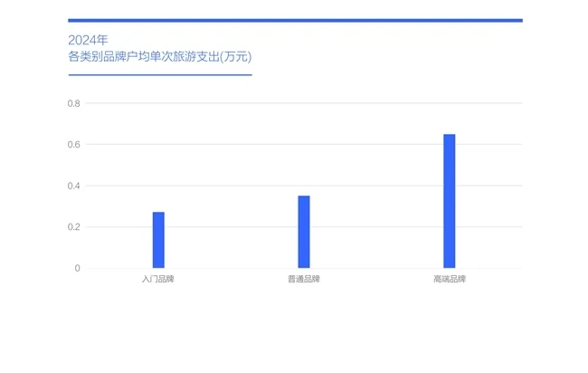Click the 2024年 heading text

pos(88,40)
